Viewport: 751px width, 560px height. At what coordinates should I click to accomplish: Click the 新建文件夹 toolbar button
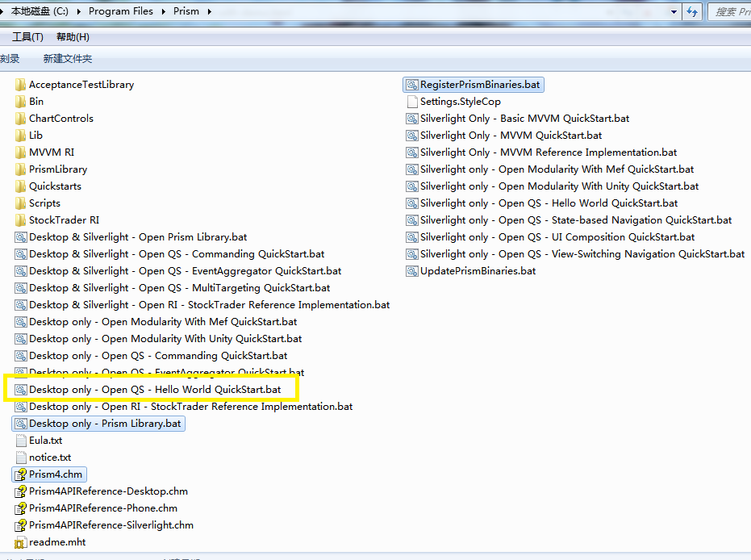point(68,58)
